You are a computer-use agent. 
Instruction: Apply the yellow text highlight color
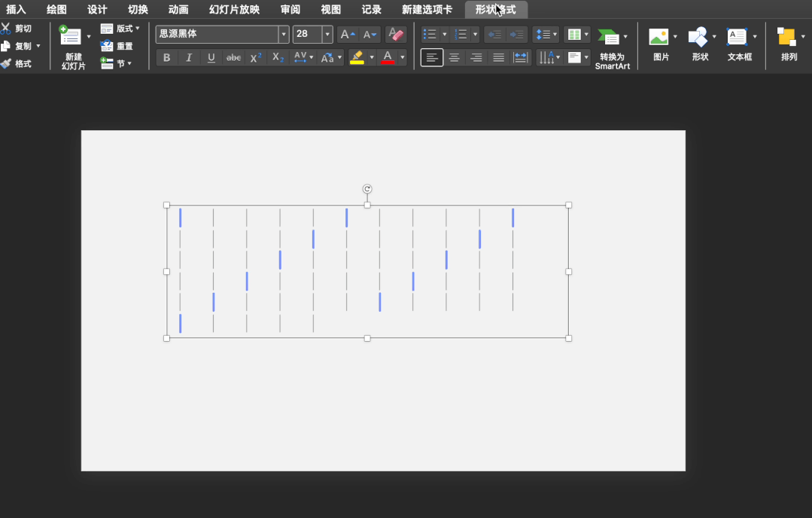pos(357,57)
